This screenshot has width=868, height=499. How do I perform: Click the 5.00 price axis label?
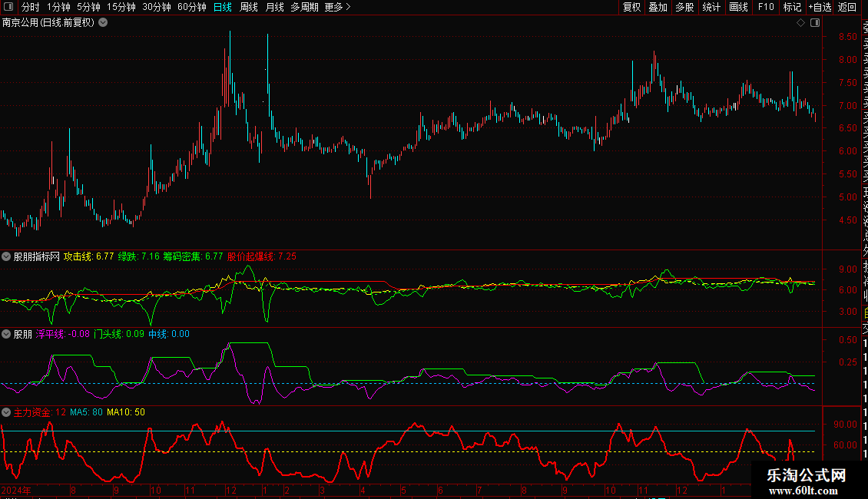[x=847, y=197]
